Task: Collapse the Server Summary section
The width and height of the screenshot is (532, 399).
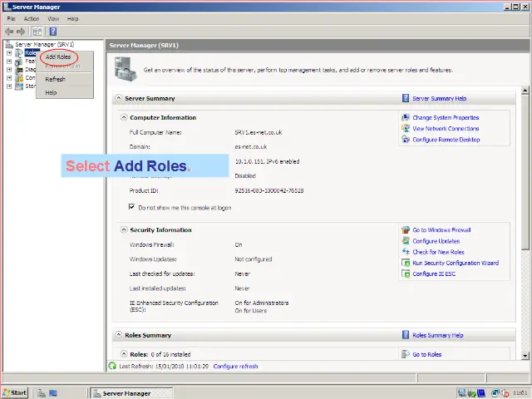Action: coord(118,98)
